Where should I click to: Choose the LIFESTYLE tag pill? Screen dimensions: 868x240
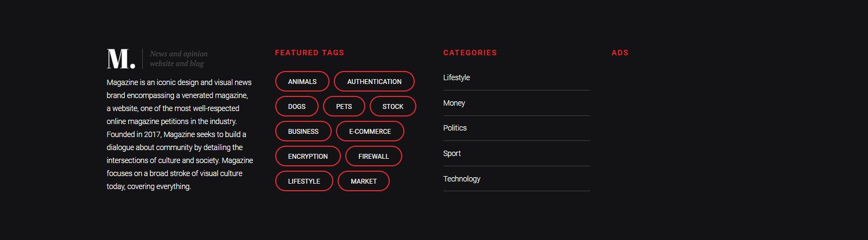[304, 181]
